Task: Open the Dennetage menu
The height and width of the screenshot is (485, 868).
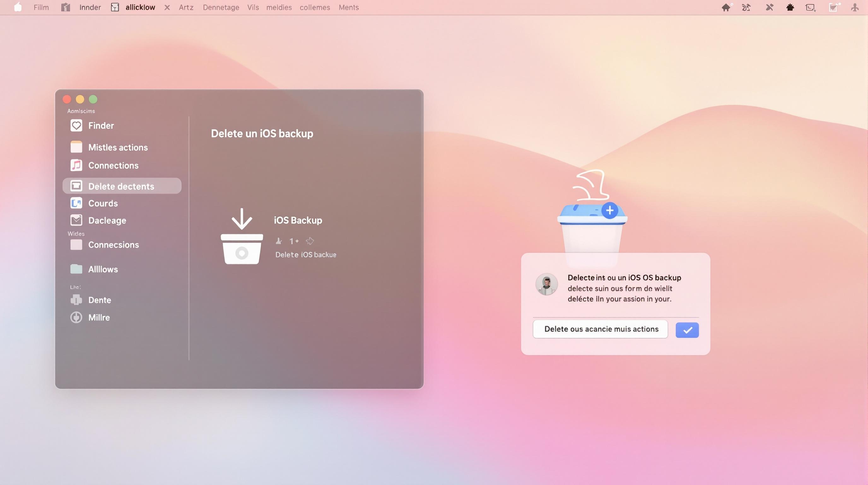Action: (x=221, y=7)
